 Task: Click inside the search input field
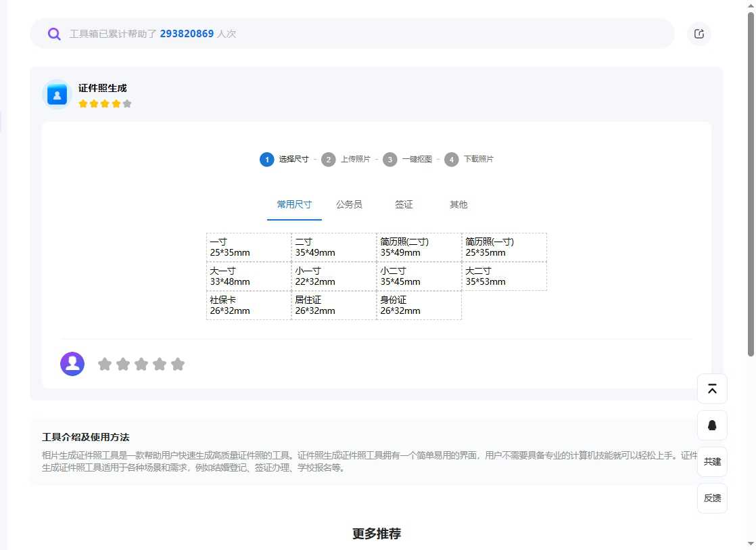pos(270,33)
